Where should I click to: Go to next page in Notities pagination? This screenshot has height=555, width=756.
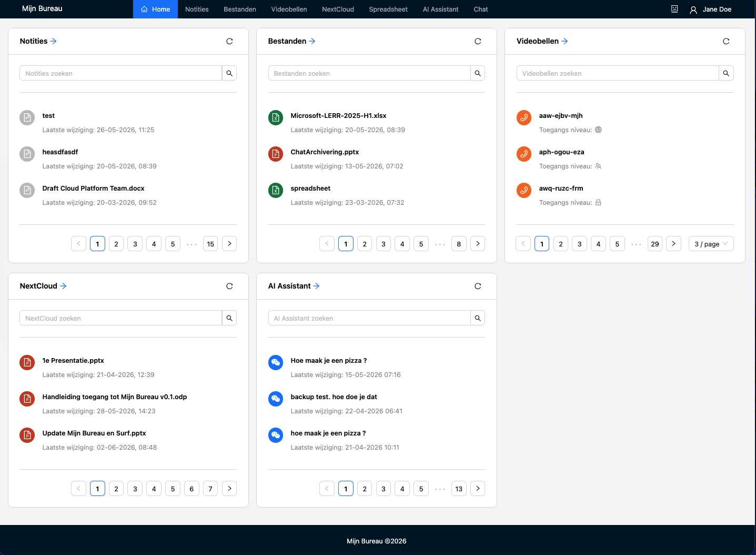pos(229,244)
